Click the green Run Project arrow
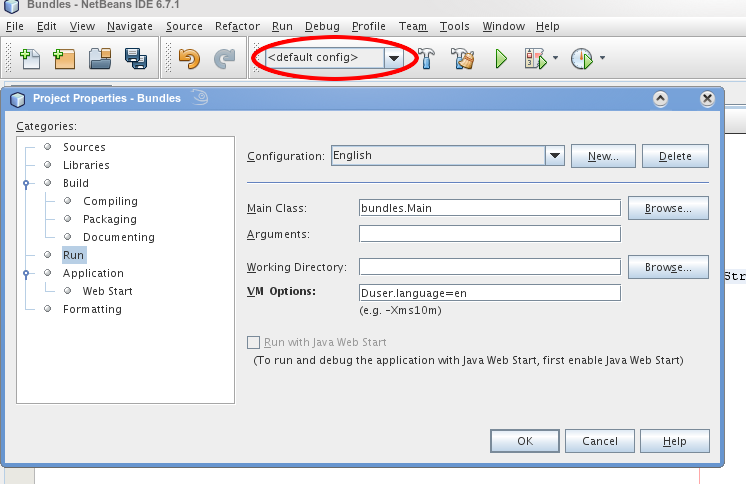 [x=501, y=59]
